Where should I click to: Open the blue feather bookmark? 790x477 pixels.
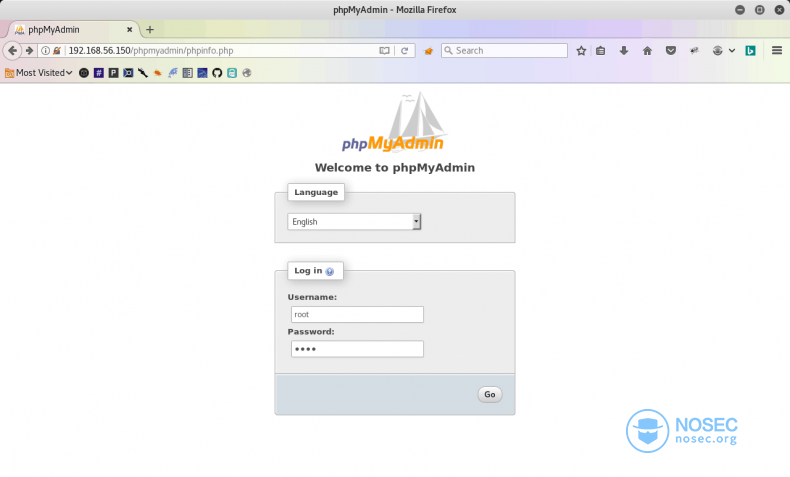point(173,73)
